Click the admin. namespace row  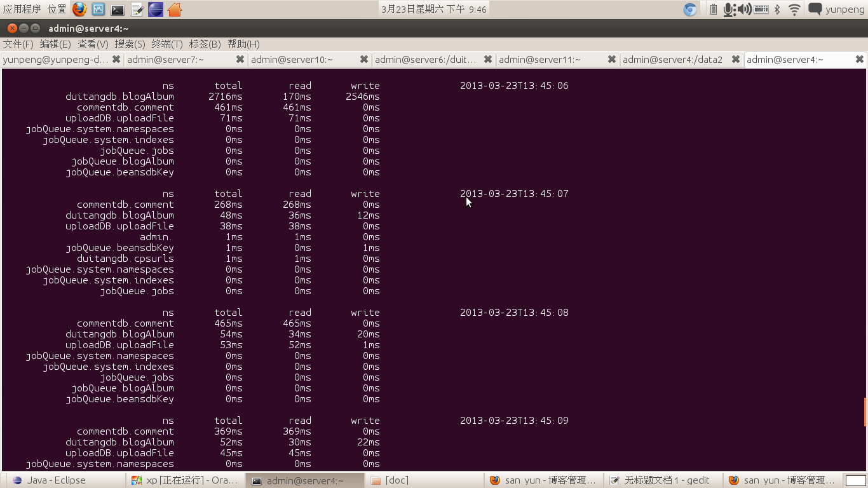pos(156,237)
